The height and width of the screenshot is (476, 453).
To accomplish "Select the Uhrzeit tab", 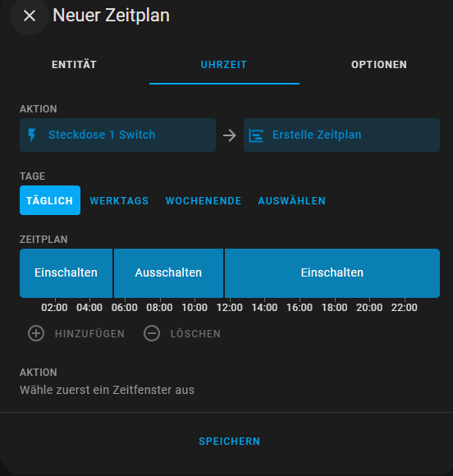I will click(224, 65).
